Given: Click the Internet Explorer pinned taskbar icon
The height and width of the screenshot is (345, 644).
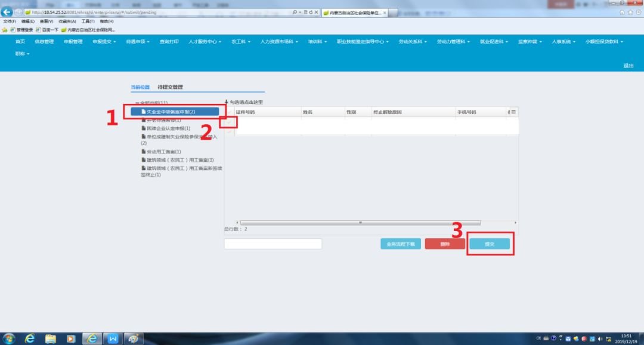Looking at the screenshot, I should 30,338.
